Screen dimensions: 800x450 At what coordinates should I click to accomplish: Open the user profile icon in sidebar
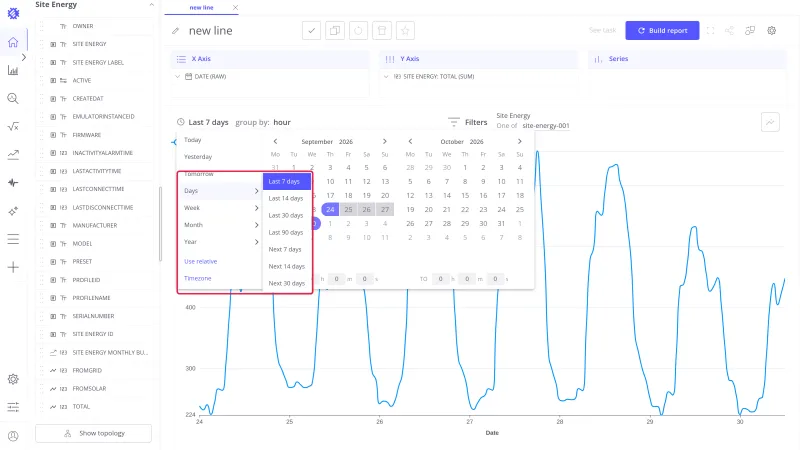[x=13, y=436]
